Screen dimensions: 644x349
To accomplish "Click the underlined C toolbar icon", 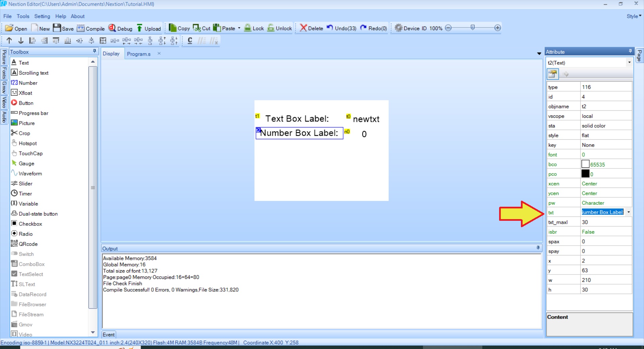I will pos(190,41).
